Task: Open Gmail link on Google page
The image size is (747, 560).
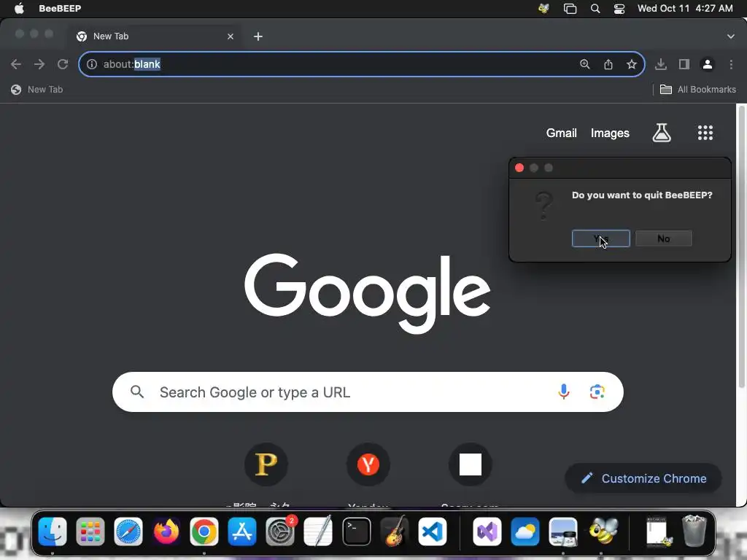Action: tap(561, 133)
